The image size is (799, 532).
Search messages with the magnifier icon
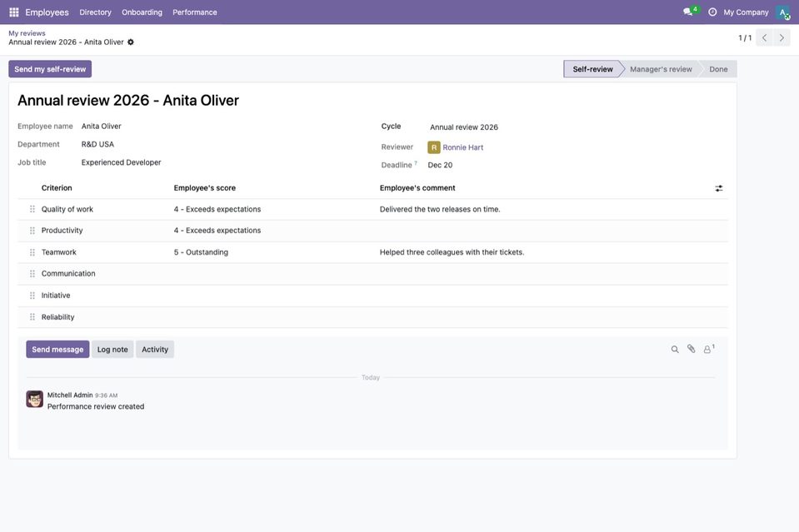point(675,349)
